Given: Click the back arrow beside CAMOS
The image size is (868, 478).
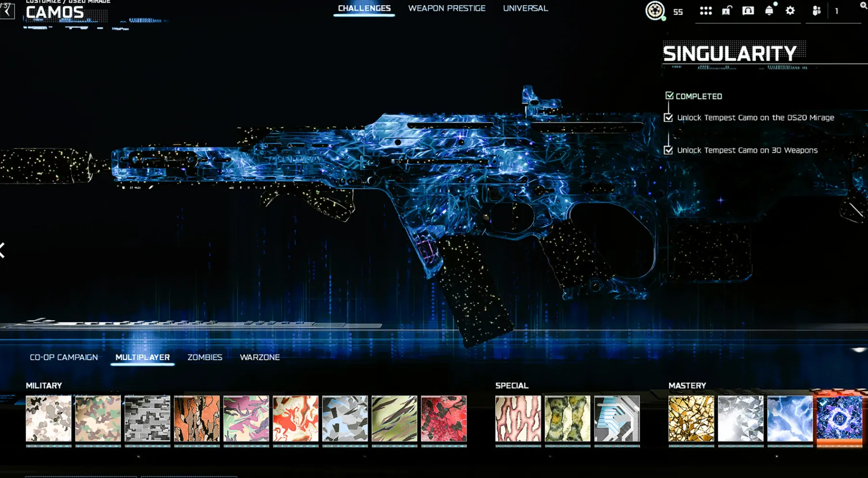Looking at the screenshot, I should click(7, 12).
